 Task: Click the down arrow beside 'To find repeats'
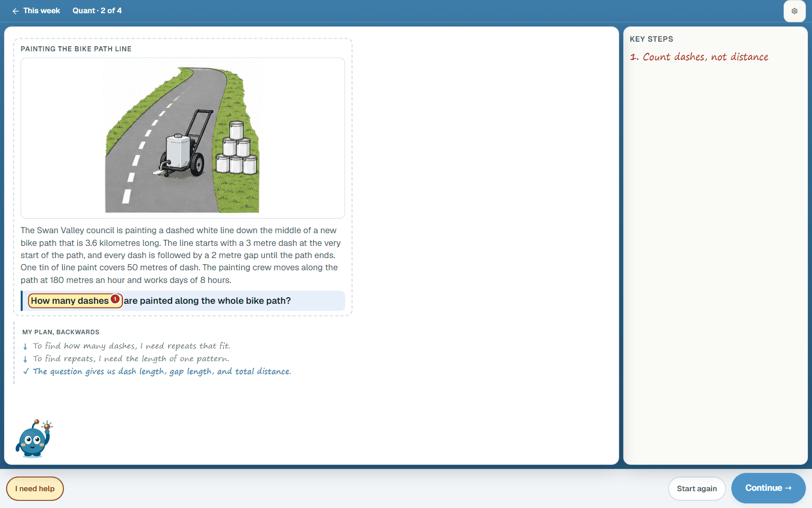25,359
